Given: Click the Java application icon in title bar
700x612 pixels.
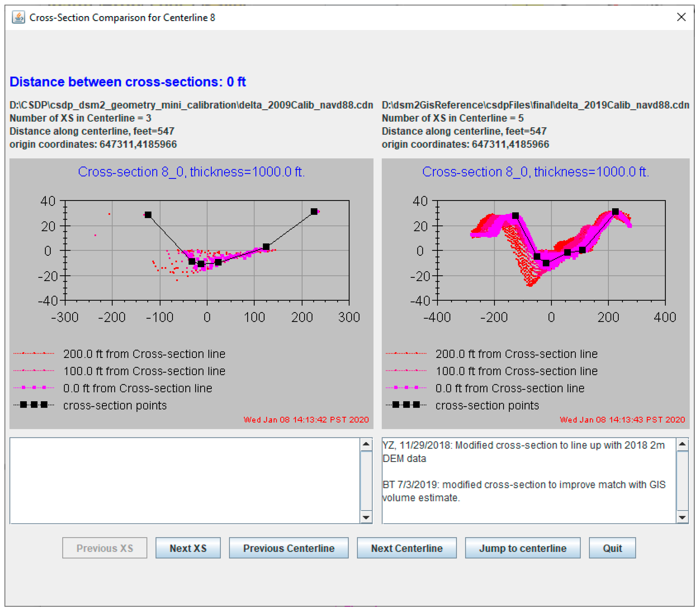Looking at the screenshot, I should click(18, 17).
